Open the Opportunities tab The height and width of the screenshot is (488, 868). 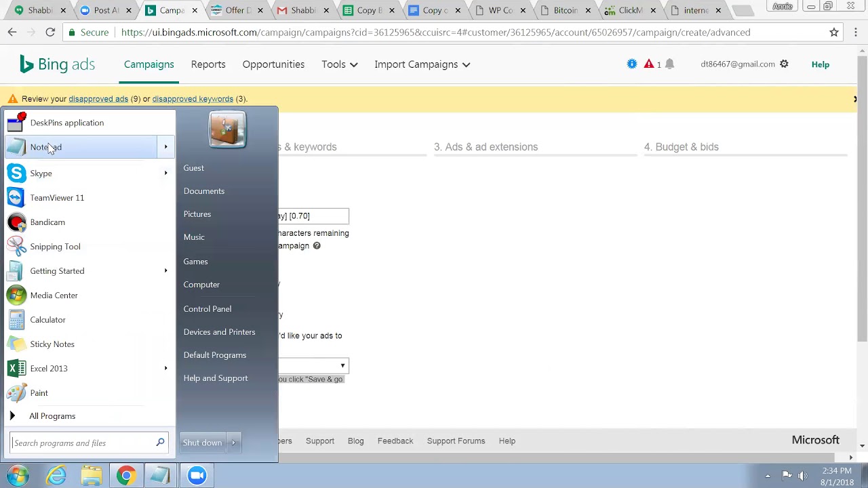point(273,64)
